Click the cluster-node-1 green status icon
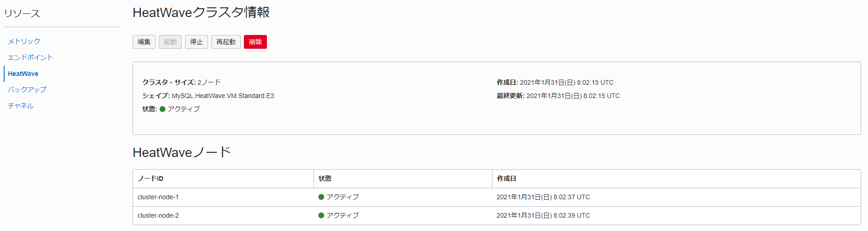 click(x=321, y=197)
